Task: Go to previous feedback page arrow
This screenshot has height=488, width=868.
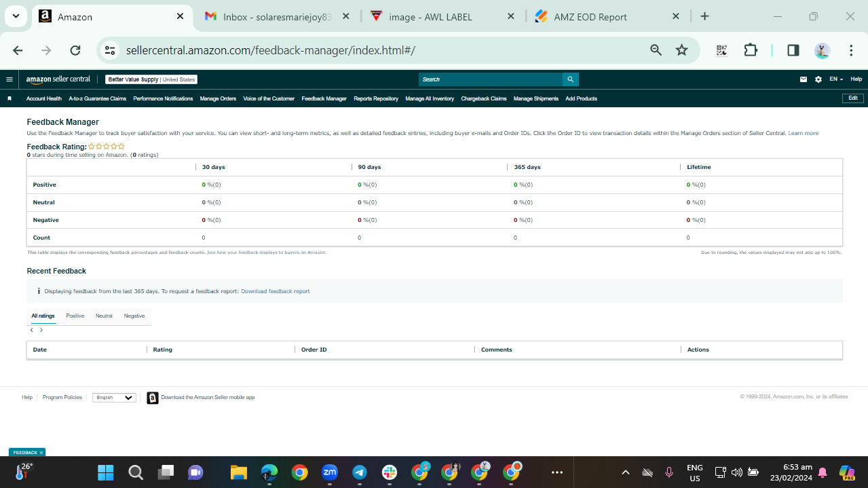Action: [31, 330]
